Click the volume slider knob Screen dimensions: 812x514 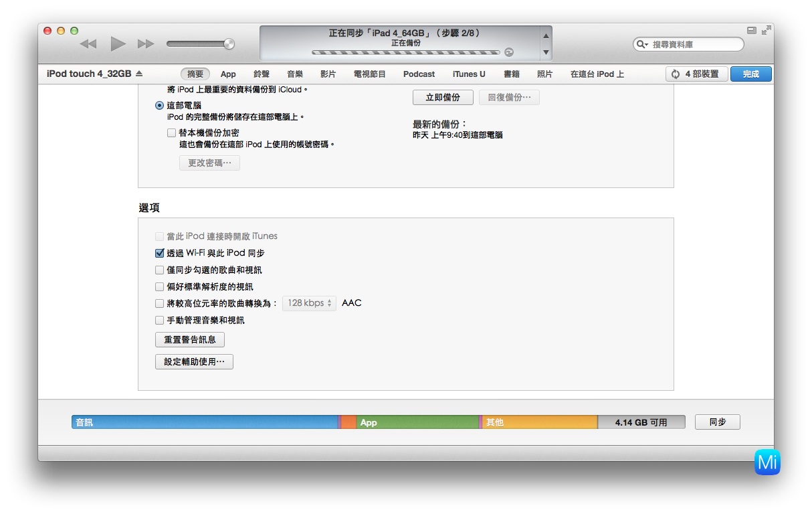coord(229,44)
